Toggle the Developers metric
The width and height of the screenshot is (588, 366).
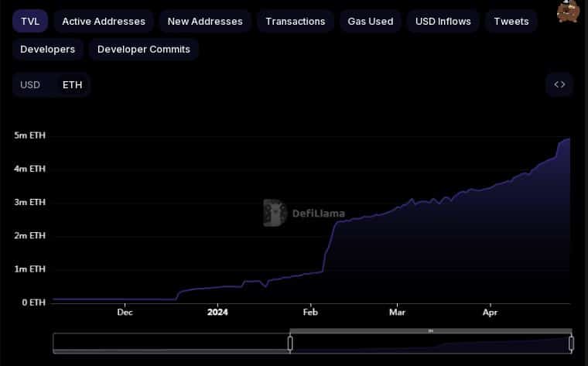(47, 50)
